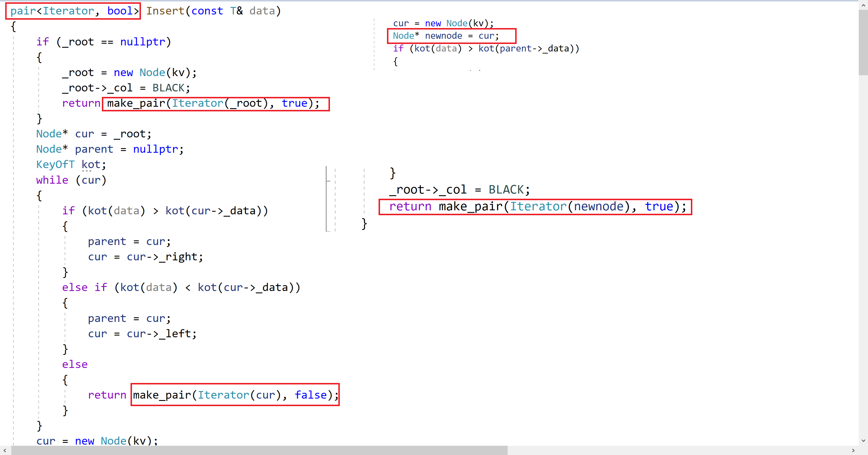Click 'cur = cur->_left;' line
The height and width of the screenshot is (455, 868).
tap(142, 334)
